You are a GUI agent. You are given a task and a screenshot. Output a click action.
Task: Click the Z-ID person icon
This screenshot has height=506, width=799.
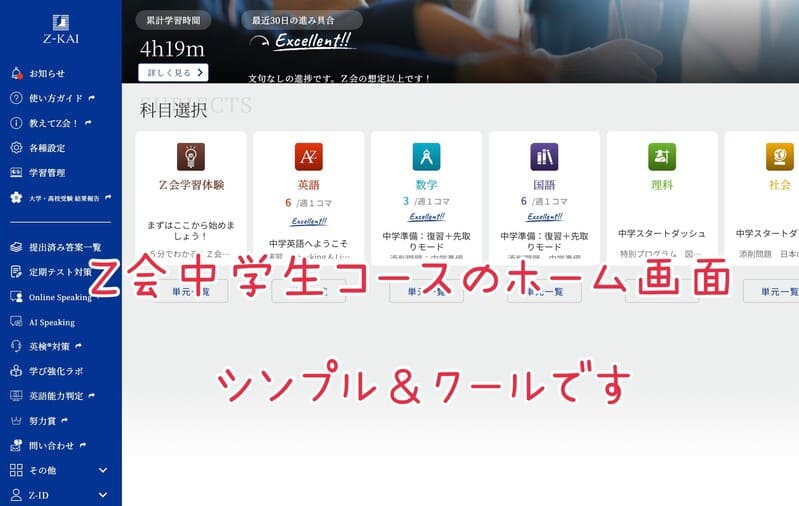click(x=16, y=495)
